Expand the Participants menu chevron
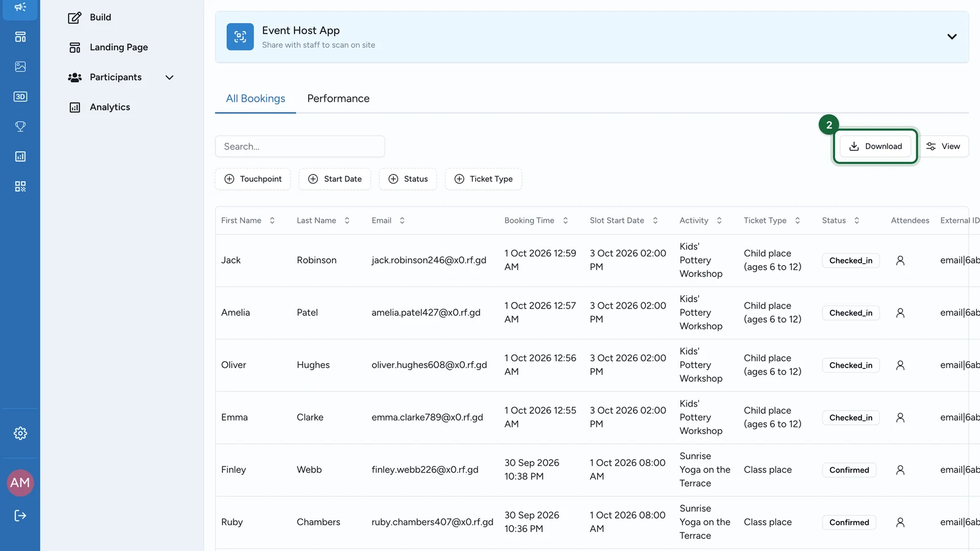The height and width of the screenshot is (551, 980). pyautogui.click(x=170, y=78)
